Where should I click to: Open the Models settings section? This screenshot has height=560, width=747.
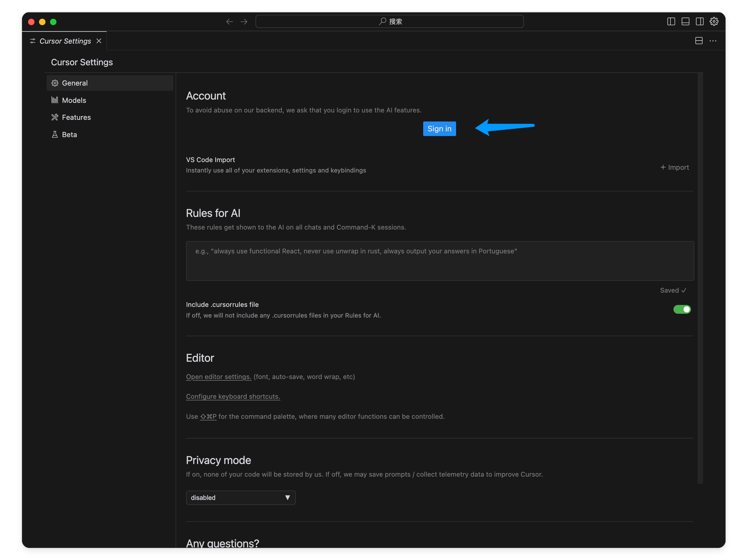click(110, 100)
